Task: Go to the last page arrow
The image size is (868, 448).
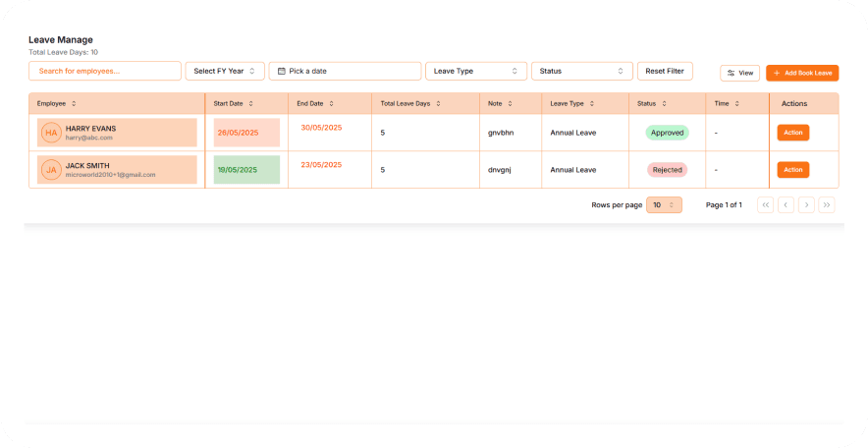Action: [827, 204]
